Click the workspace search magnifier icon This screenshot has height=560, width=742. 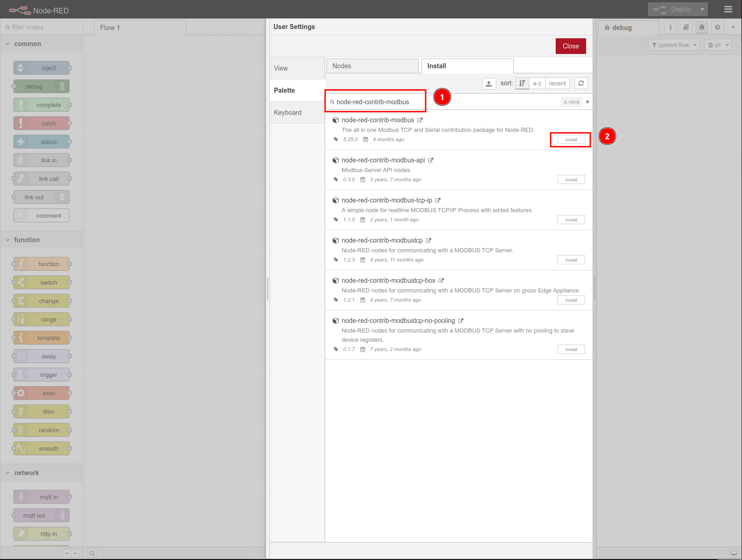(92, 553)
